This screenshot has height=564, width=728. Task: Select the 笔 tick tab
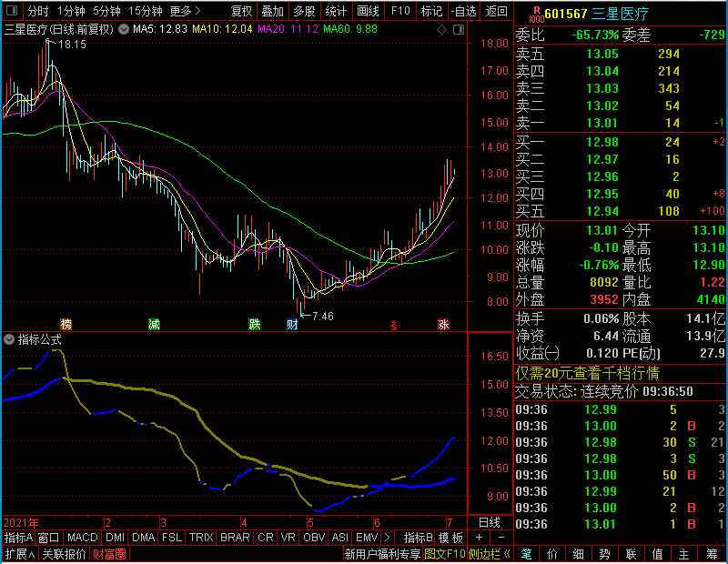tap(526, 554)
